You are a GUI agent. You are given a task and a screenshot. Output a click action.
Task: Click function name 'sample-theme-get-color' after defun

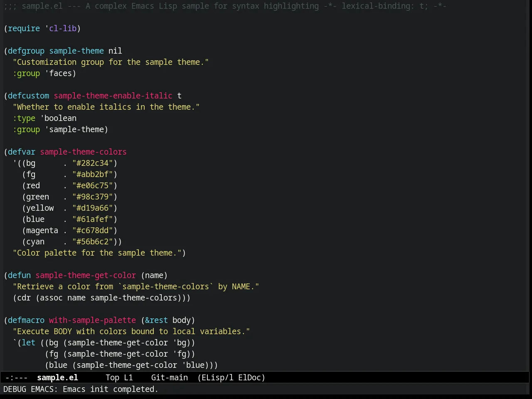[x=86, y=275]
